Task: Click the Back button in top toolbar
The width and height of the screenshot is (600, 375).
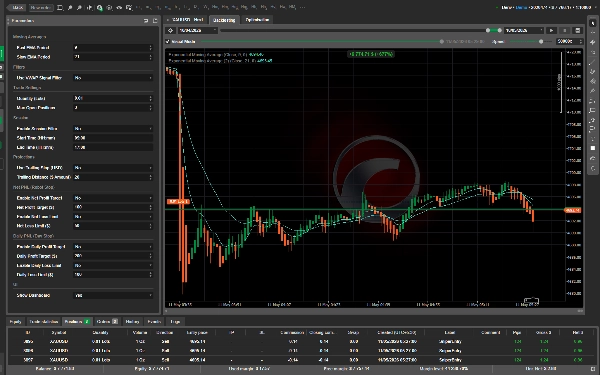Action: 16,7
